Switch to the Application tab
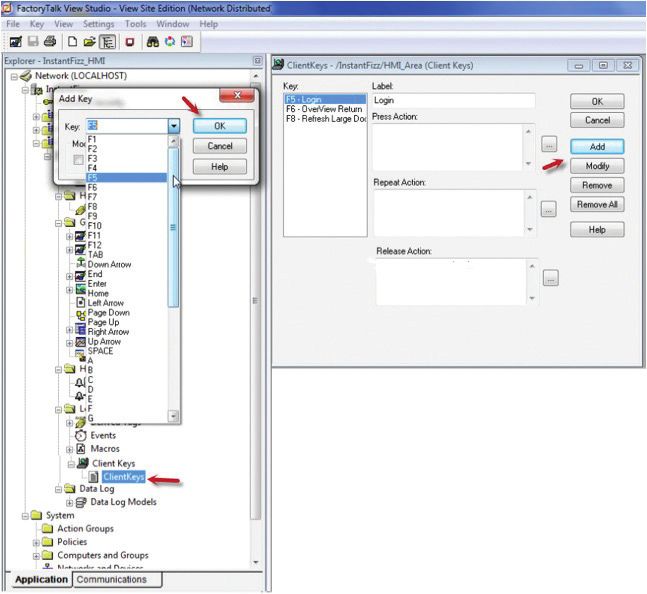Image resolution: width=647 pixels, height=594 pixels. pos(41,580)
